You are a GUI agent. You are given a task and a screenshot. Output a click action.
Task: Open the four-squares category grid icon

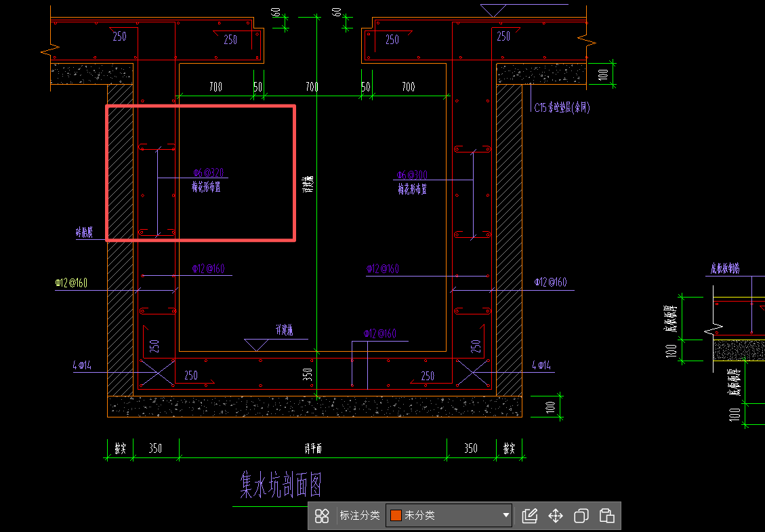pos(322,516)
